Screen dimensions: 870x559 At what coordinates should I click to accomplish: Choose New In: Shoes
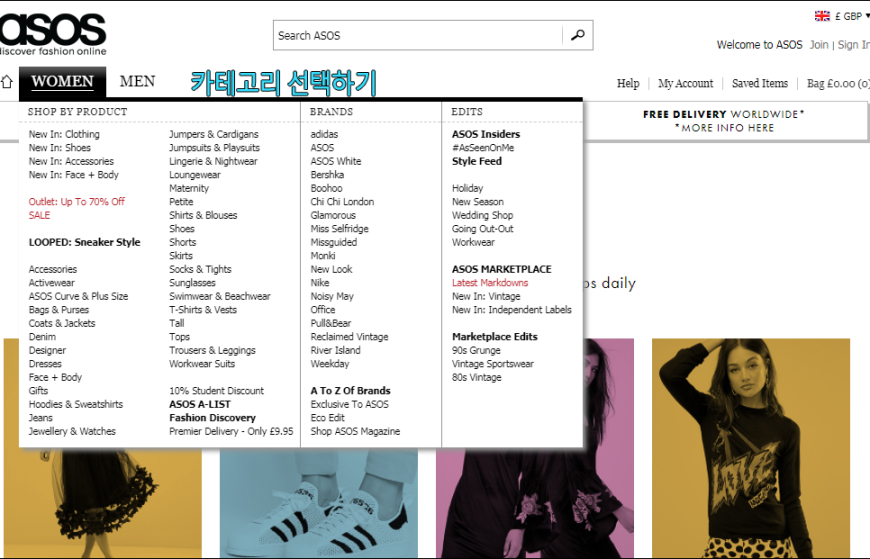pos(59,148)
